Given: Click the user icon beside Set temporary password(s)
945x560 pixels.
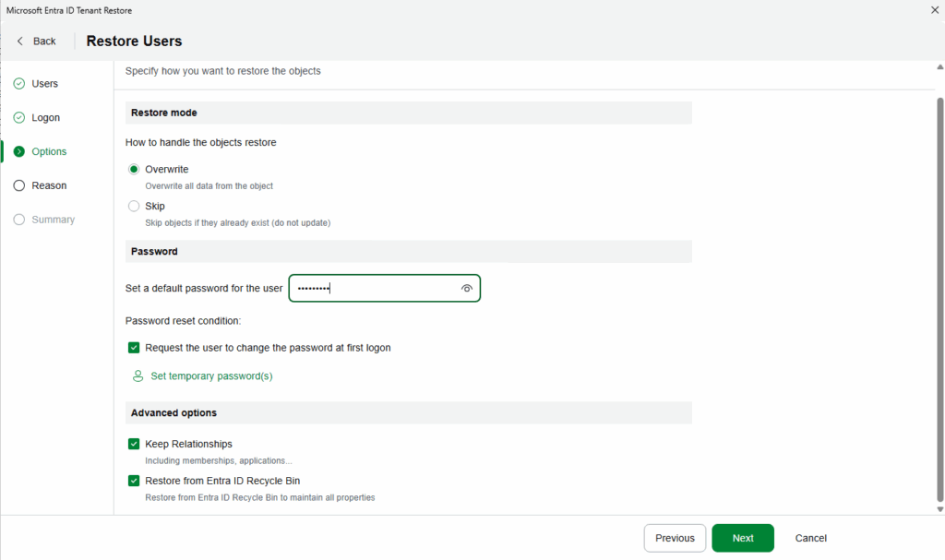Looking at the screenshot, I should pos(138,376).
